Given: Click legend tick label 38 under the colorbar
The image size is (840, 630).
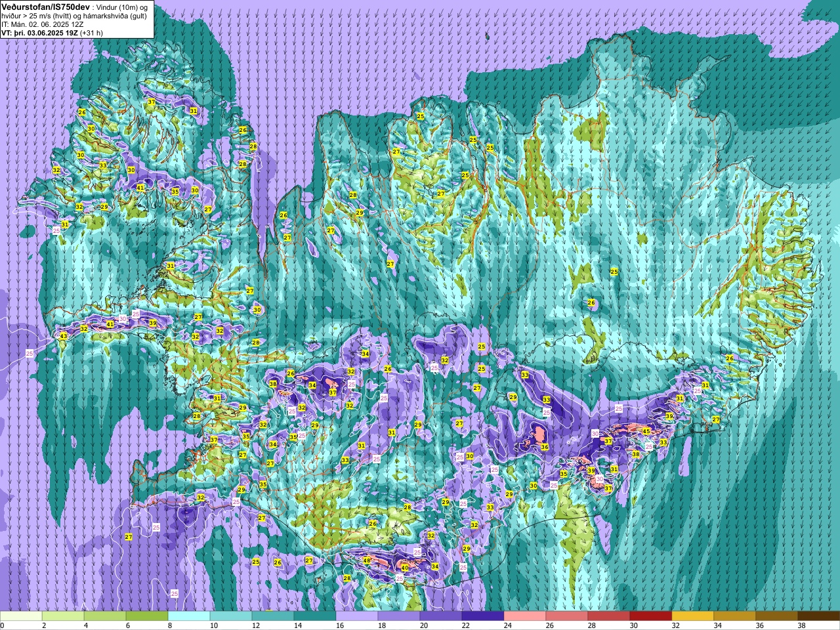Looking at the screenshot, I should 801,625.
